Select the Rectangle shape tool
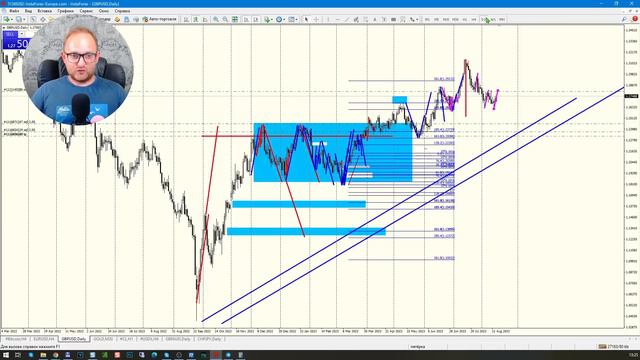Screen dimensions: 640x360 coord(393,19)
